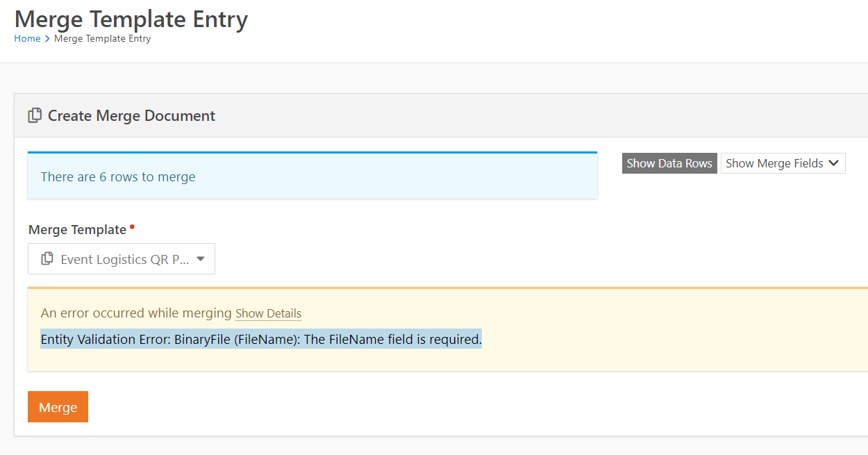
Task: Click the Create Merge Document header icon
Action: click(x=35, y=115)
